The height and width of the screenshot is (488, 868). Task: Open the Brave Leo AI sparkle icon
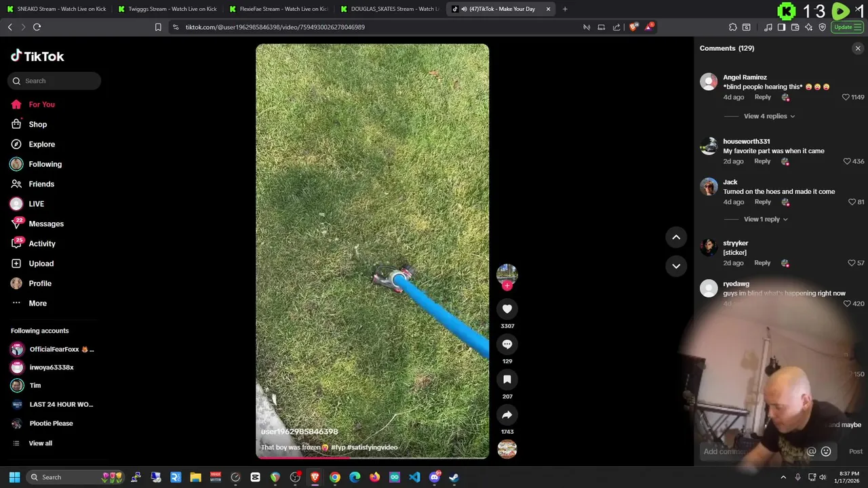[808, 27]
